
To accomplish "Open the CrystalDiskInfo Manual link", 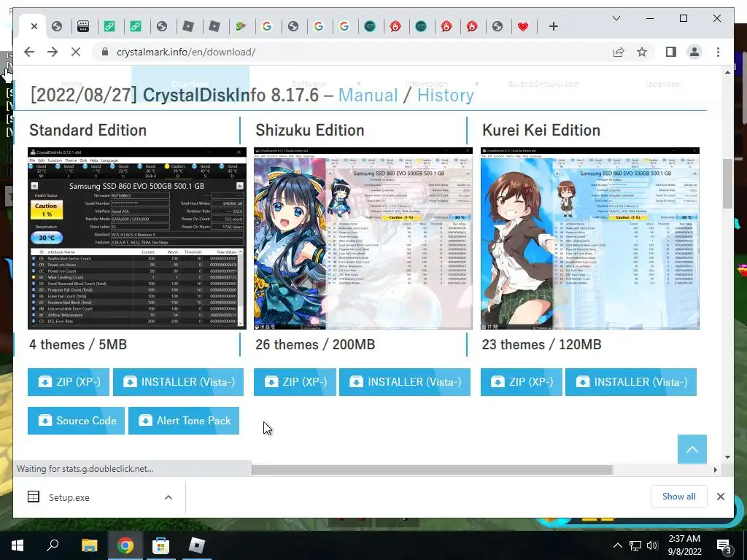I will pyautogui.click(x=368, y=95).
